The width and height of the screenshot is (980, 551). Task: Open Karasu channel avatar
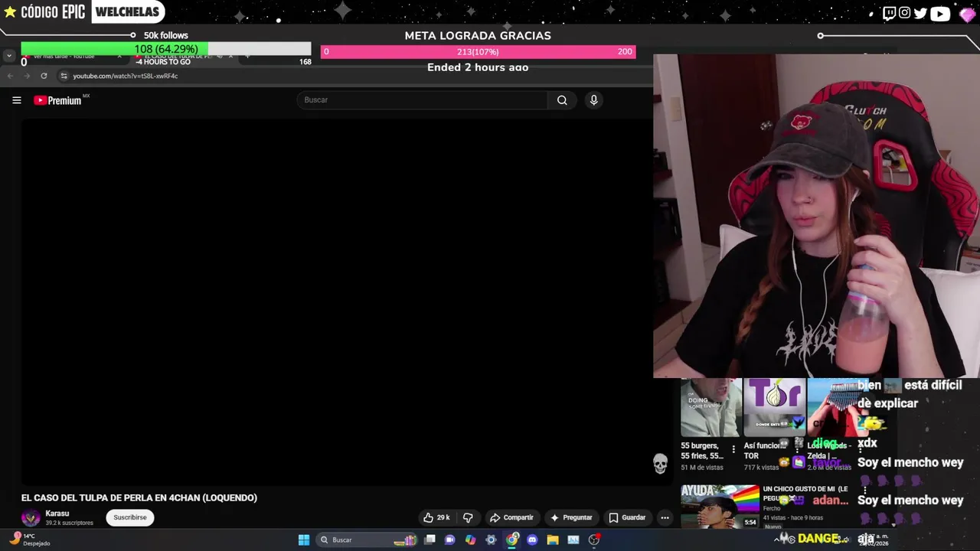coord(31,517)
